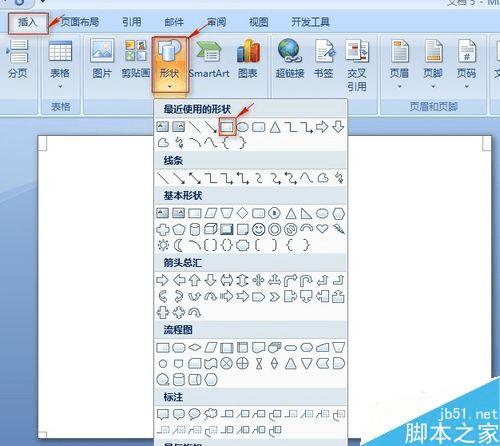Select the moon shape in 基本形状

pyautogui.click(x=179, y=245)
